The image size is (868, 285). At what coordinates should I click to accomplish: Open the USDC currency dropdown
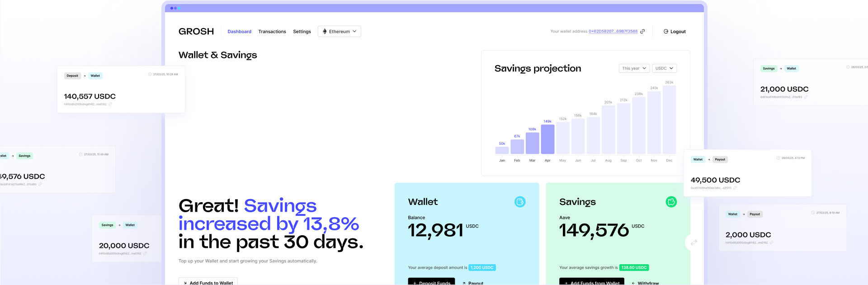[664, 68]
